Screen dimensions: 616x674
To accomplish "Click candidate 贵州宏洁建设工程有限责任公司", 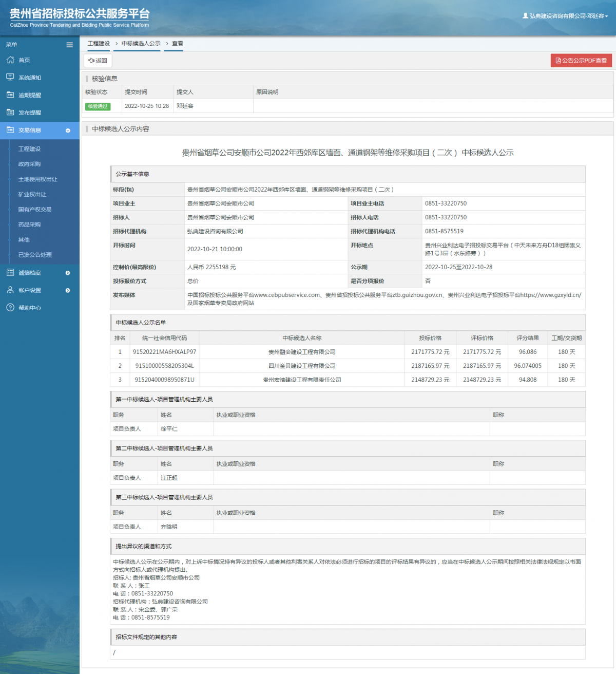I will pos(302,380).
